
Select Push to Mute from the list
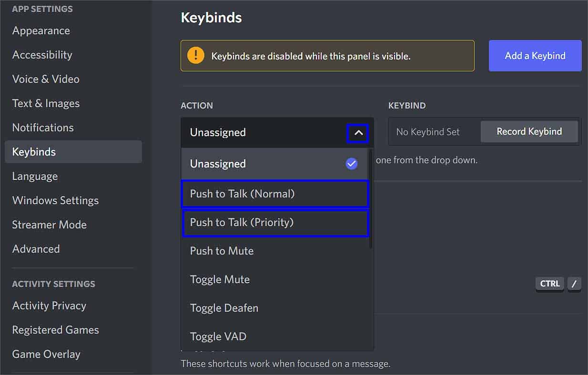click(x=275, y=251)
